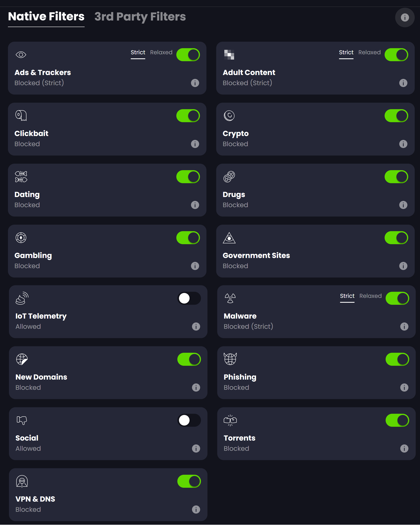Click the Adult Content mosaic icon

[x=229, y=54]
